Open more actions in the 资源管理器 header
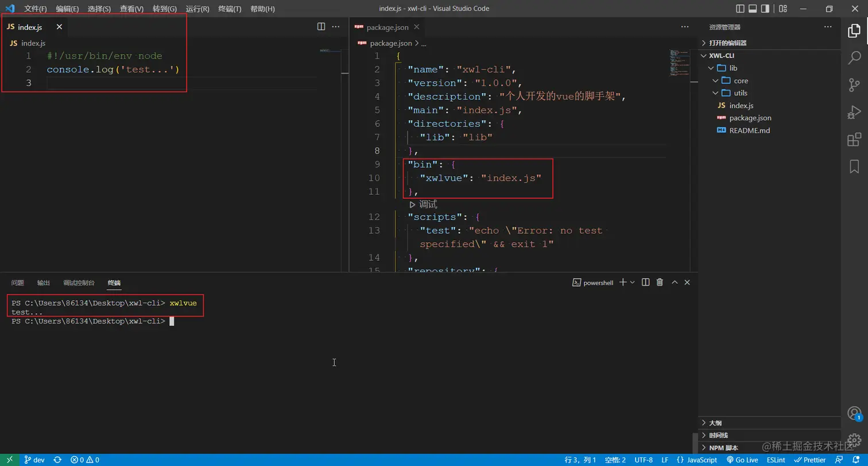The height and width of the screenshot is (466, 868). [828, 26]
